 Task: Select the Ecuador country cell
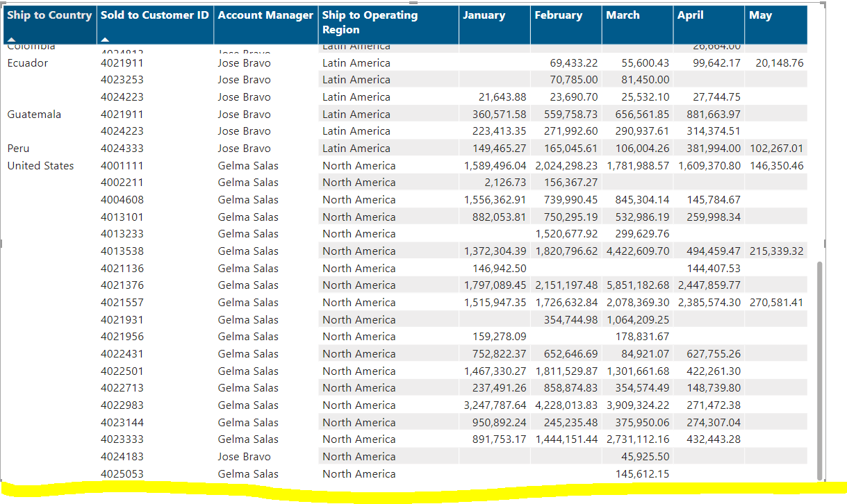point(28,63)
